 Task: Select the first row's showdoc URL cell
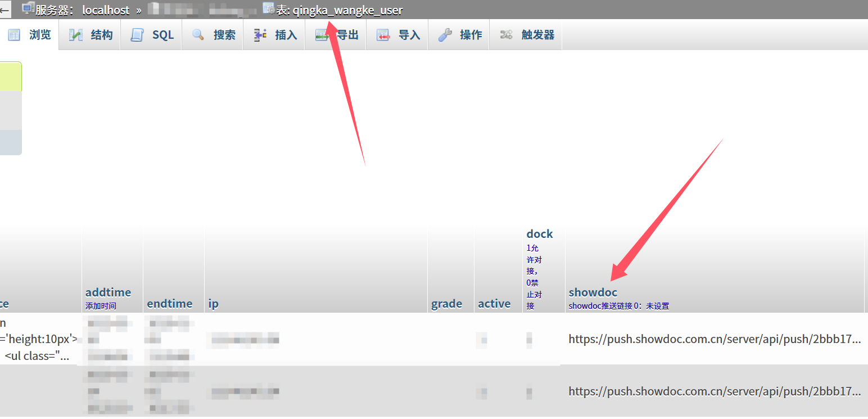point(714,339)
